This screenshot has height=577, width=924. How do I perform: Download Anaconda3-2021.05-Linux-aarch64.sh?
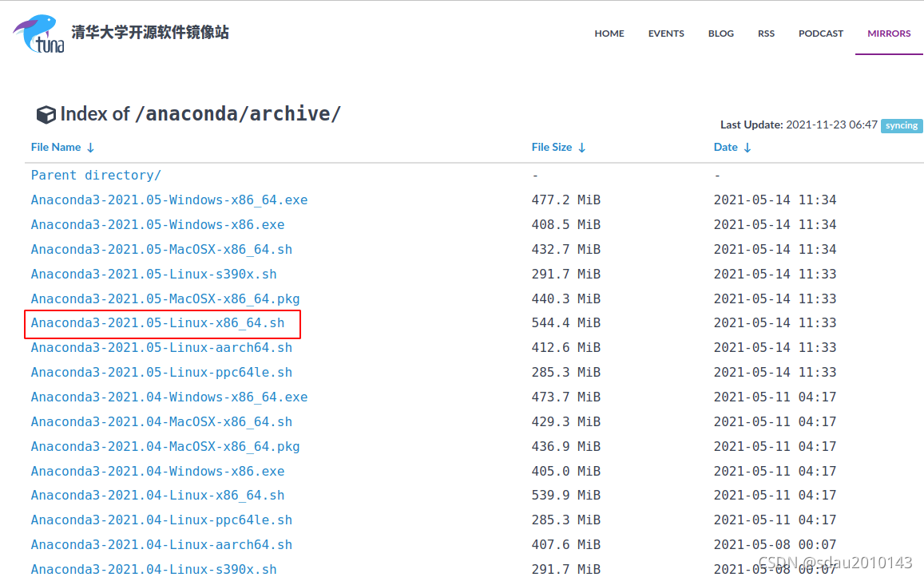pos(161,347)
